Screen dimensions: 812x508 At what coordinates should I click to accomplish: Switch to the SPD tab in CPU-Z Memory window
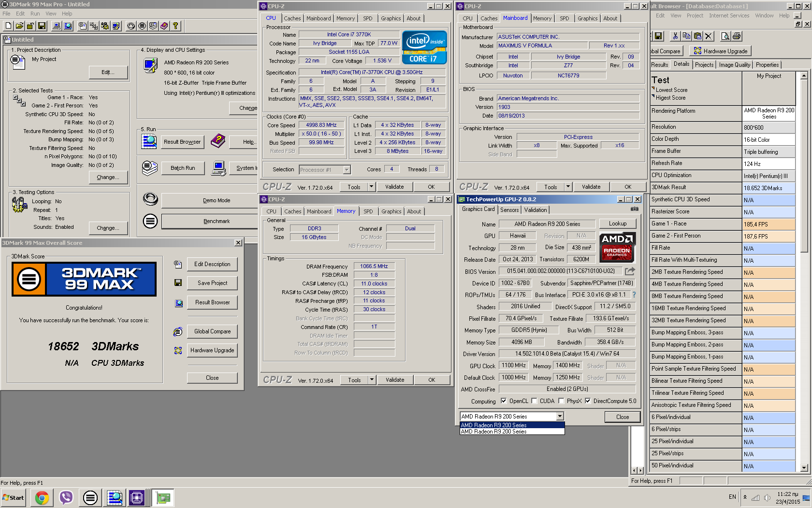click(368, 211)
